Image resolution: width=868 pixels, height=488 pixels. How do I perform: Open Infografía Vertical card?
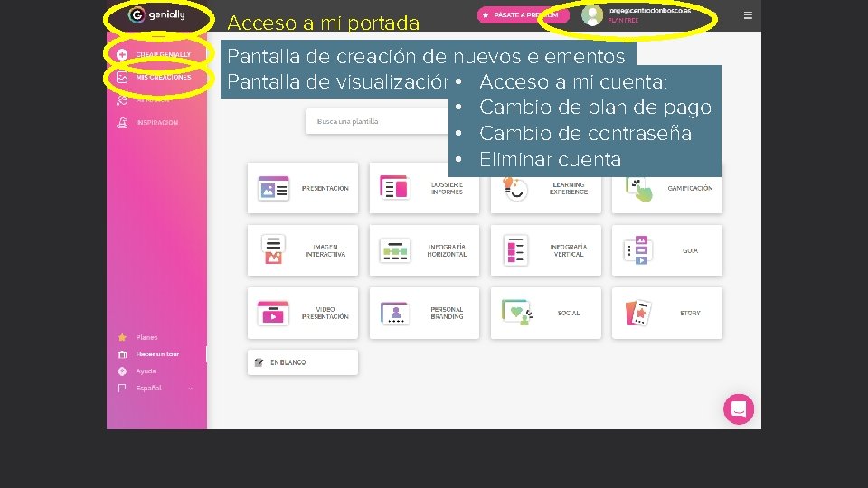(546, 250)
